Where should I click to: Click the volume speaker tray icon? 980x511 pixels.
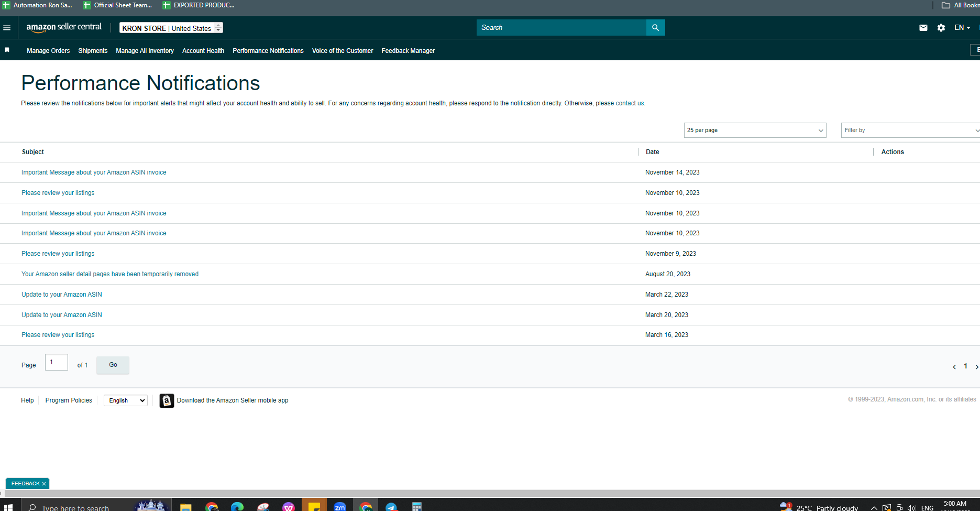coord(911,508)
